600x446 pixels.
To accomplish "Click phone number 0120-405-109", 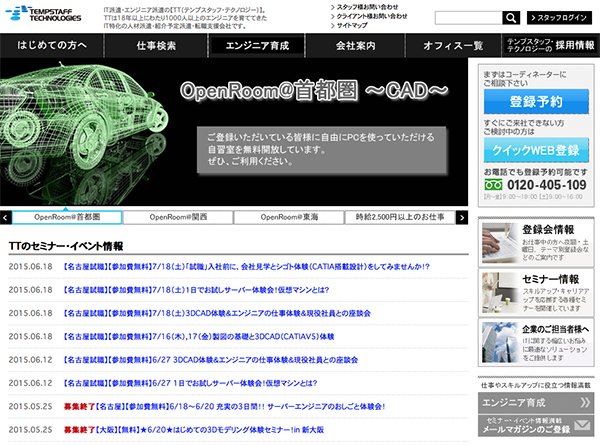I will [546, 185].
